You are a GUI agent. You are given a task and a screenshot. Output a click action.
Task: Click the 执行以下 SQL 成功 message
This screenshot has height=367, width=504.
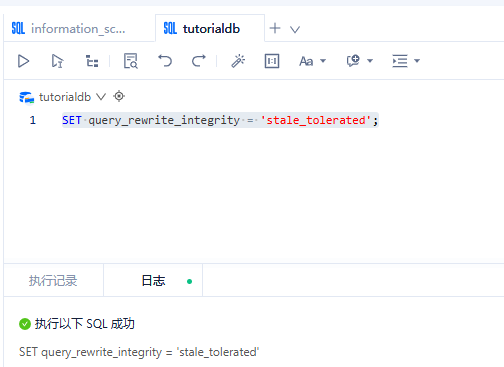pos(85,324)
